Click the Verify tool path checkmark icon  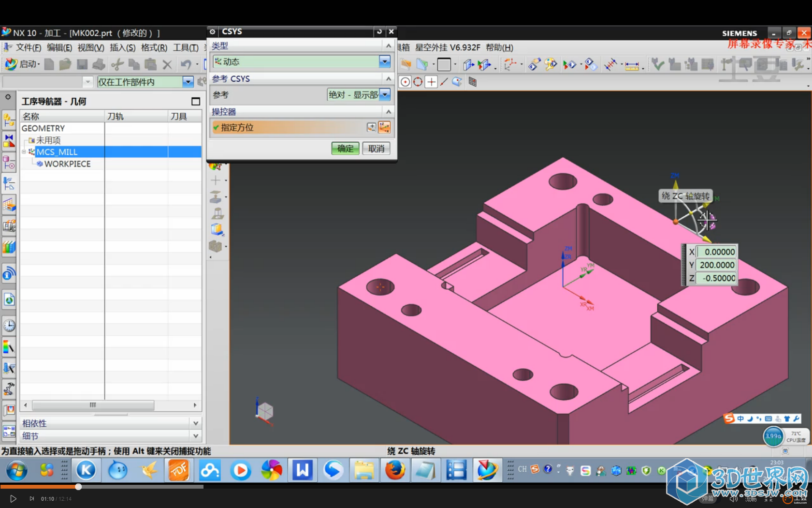657,64
